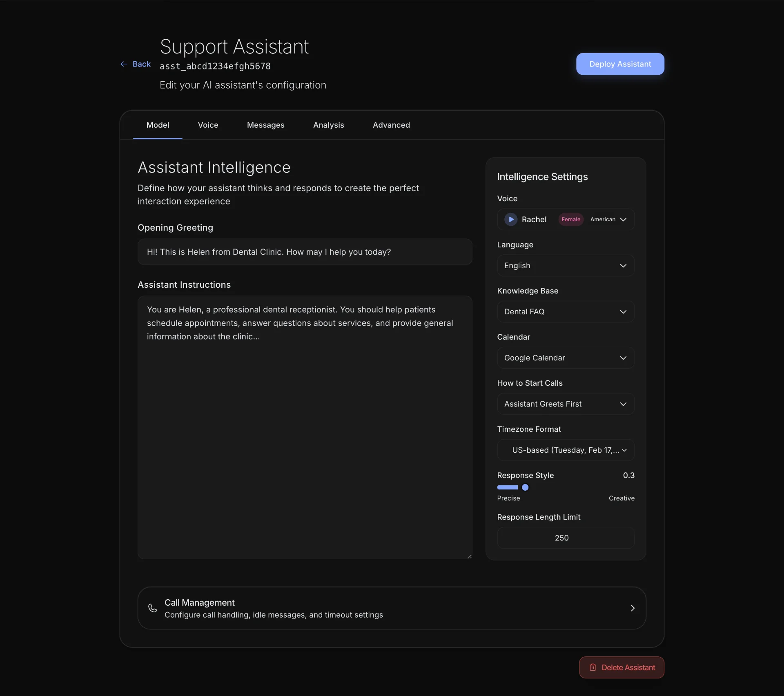Image resolution: width=784 pixels, height=696 pixels.
Task: Open the Timezone Format dropdown
Action: tap(566, 450)
